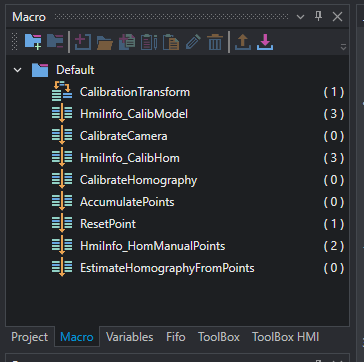Click the EstimateHomographyFromPoints macro icon
The width and height of the screenshot is (364, 362).
62,267
